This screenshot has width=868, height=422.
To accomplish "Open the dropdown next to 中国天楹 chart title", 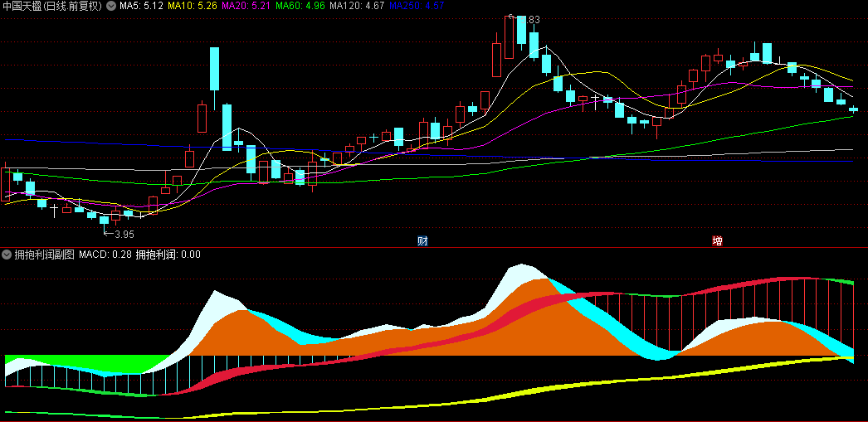I will point(111,6).
